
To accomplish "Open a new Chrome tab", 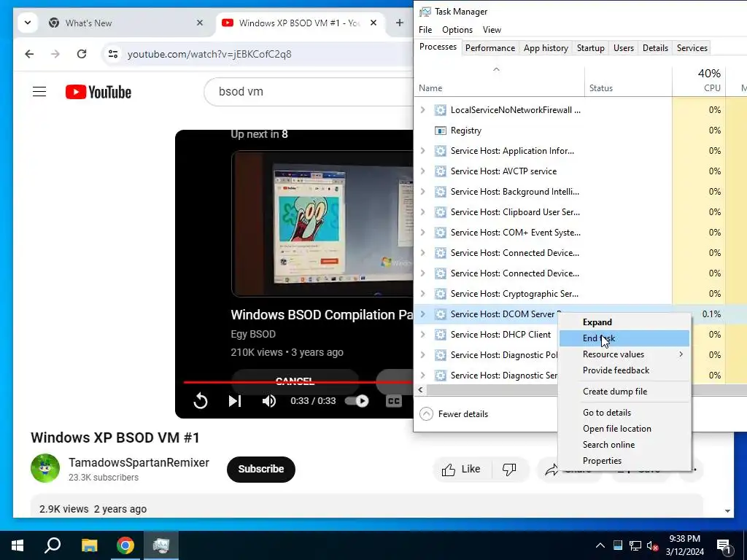I will 399,23.
